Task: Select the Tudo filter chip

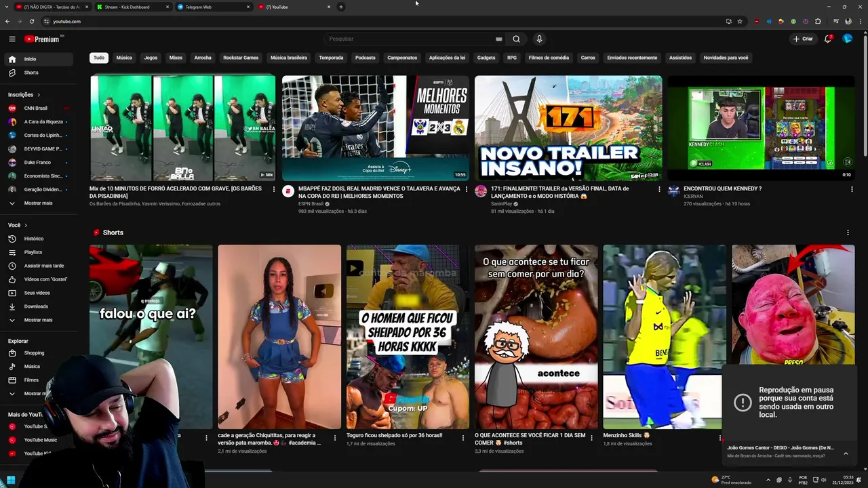Action: [x=99, y=58]
